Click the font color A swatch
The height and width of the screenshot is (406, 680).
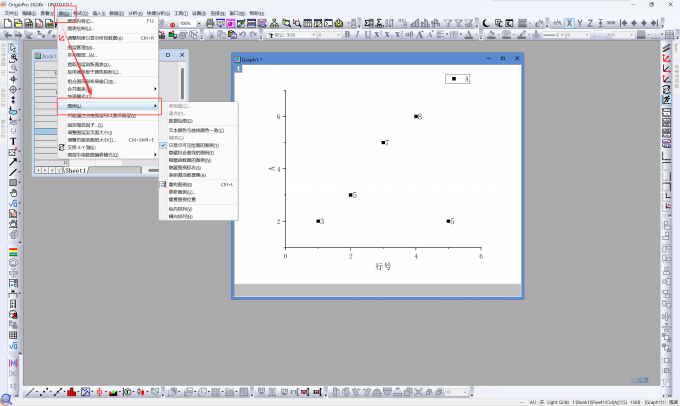click(469, 35)
